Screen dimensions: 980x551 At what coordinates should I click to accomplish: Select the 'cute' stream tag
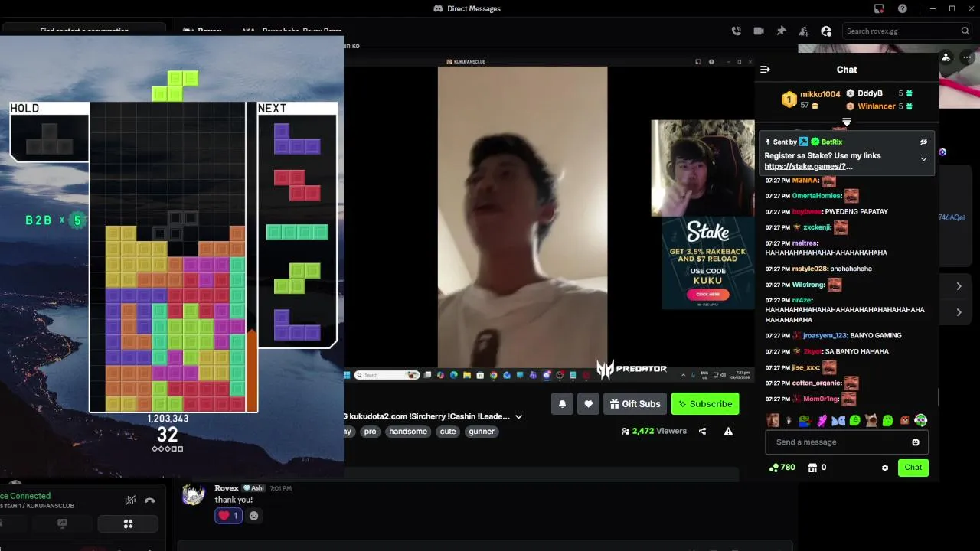(448, 432)
